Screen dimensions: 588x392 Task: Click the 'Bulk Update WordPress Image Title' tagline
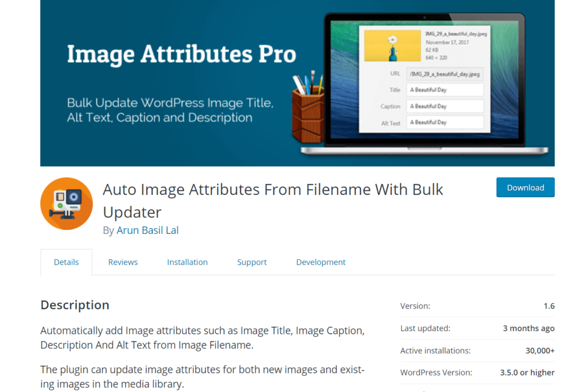click(170, 110)
